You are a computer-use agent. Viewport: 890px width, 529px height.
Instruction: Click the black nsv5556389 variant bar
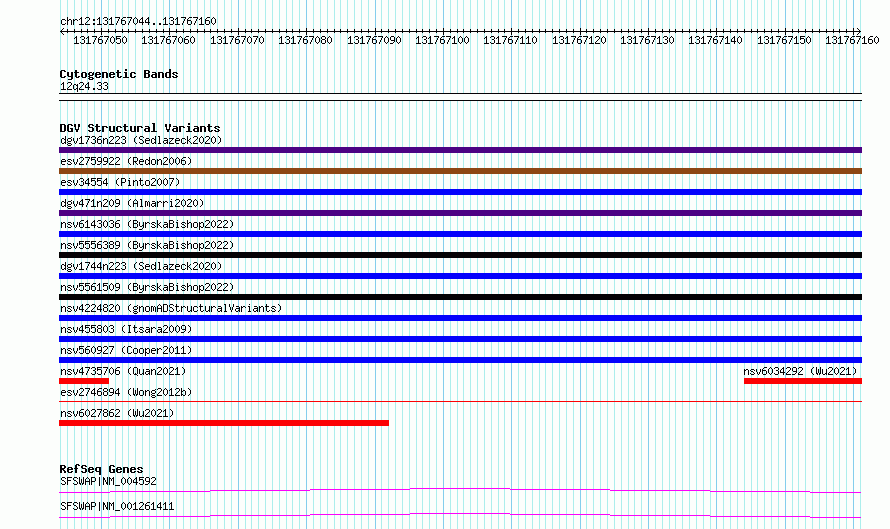click(x=460, y=255)
